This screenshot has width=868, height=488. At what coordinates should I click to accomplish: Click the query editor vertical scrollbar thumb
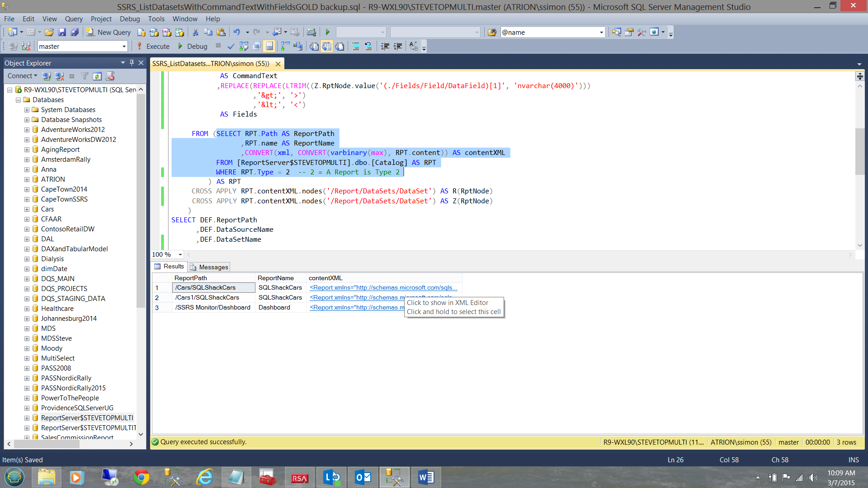(x=859, y=151)
